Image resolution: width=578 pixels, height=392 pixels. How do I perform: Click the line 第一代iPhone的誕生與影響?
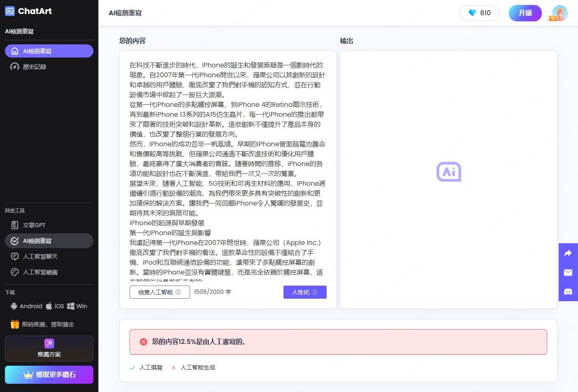point(170,233)
